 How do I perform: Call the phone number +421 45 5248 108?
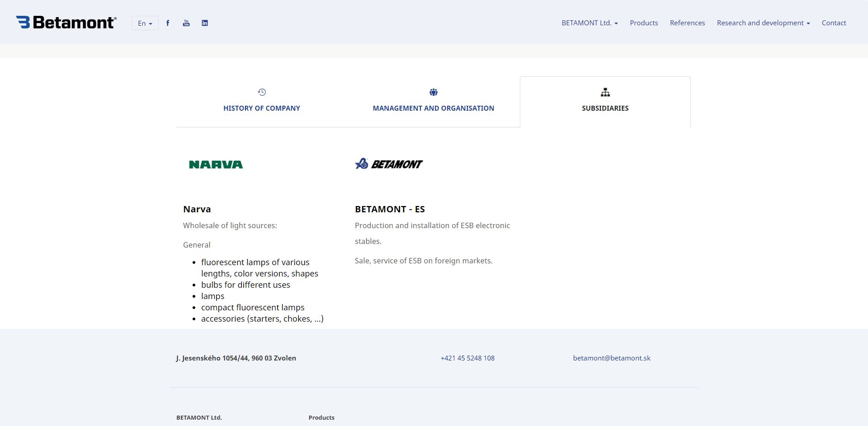tap(467, 358)
